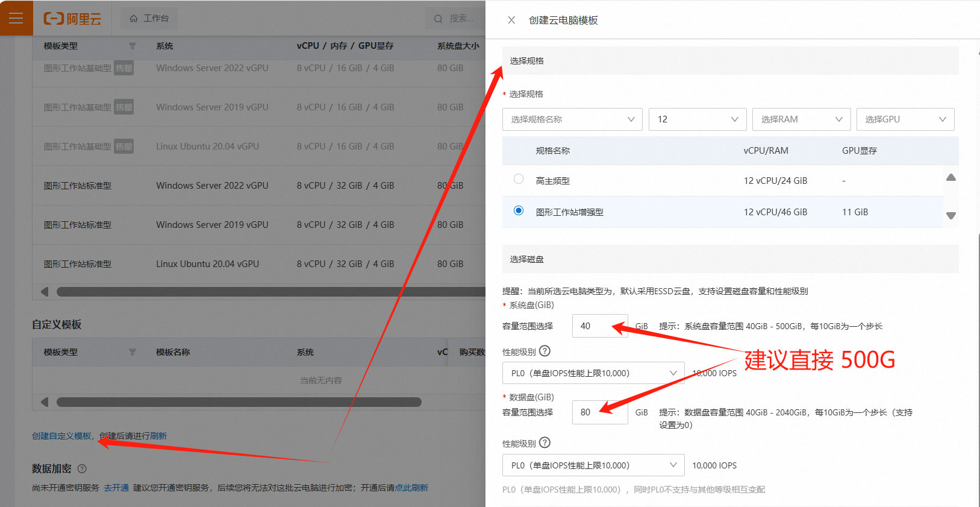Click the 模板名称 column header
This screenshot has width=980, height=507.
(x=173, y=352)
